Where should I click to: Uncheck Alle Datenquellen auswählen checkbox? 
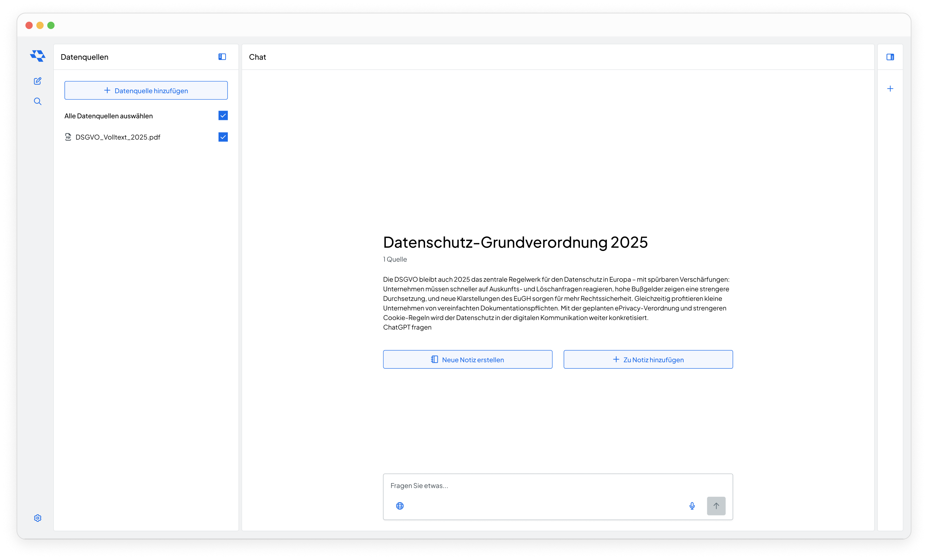(223, 115)
